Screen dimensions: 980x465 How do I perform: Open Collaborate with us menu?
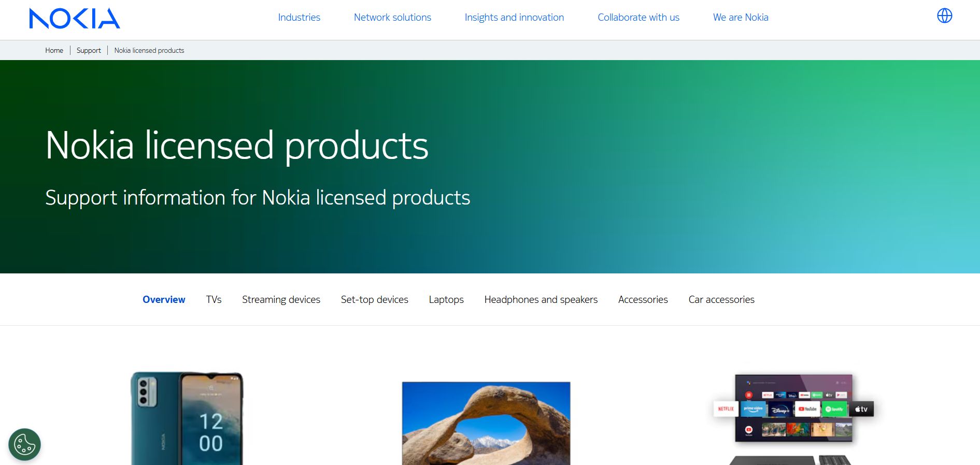click(x=638, y=18)
